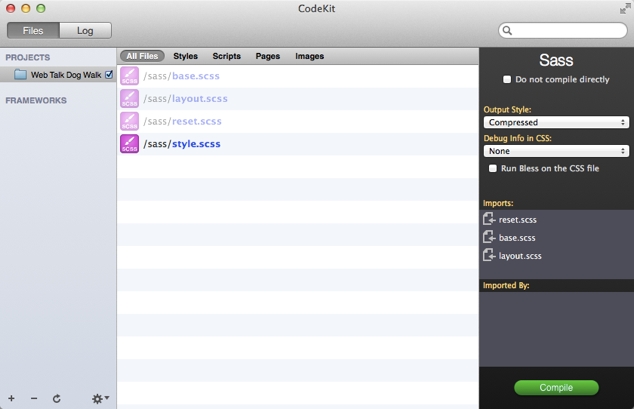Select the /sass/base.scss file name

coord(181,76)
